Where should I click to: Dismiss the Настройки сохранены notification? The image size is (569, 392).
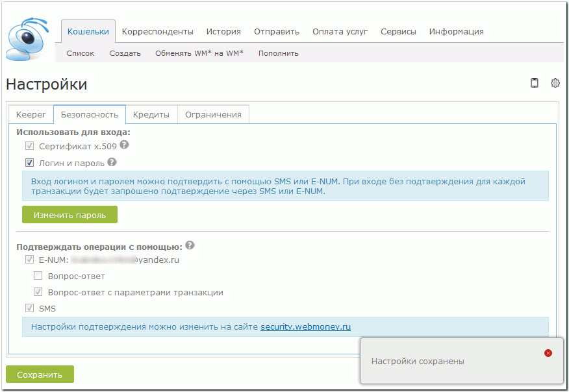pos(548,353)
